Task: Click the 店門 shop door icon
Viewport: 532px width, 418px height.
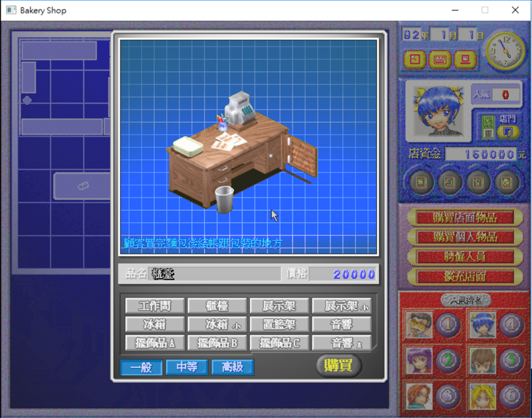Action: (507, 129)
